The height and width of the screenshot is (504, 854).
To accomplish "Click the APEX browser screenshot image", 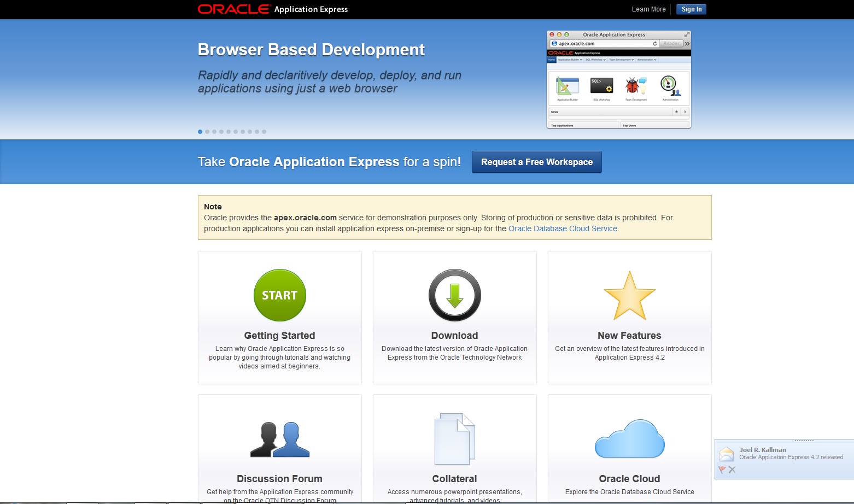I will pyautogui.click(x=619, y=79).
